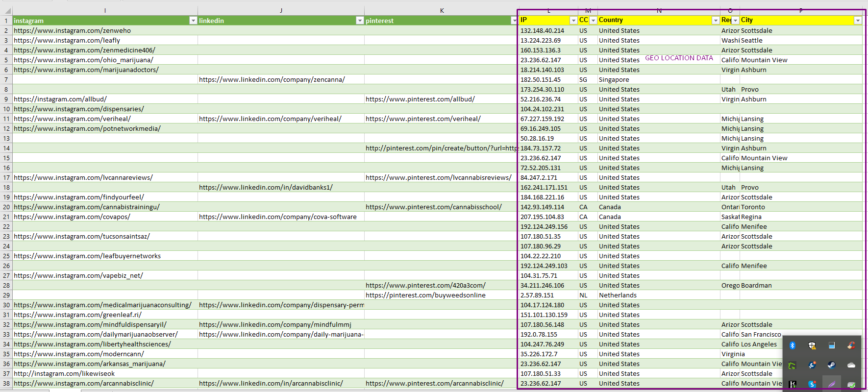
Task: Select IP cell 35.226.172.7
Action: [548, 354]
